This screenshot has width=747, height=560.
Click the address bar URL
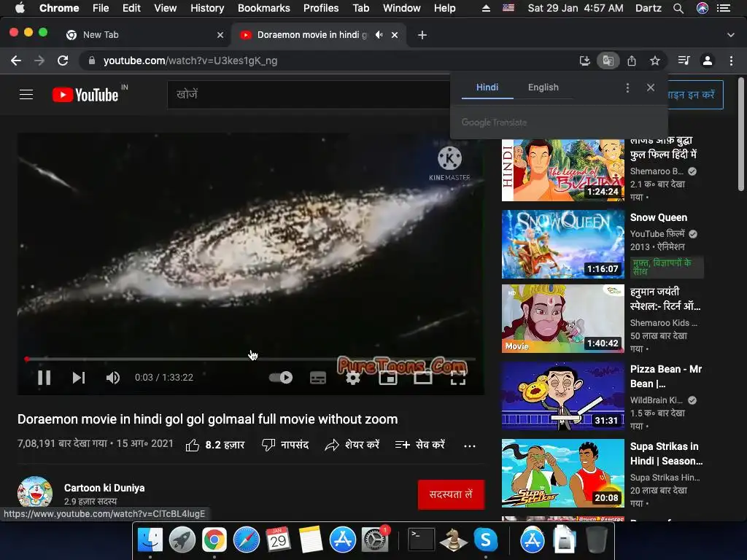tap(190, 61)
